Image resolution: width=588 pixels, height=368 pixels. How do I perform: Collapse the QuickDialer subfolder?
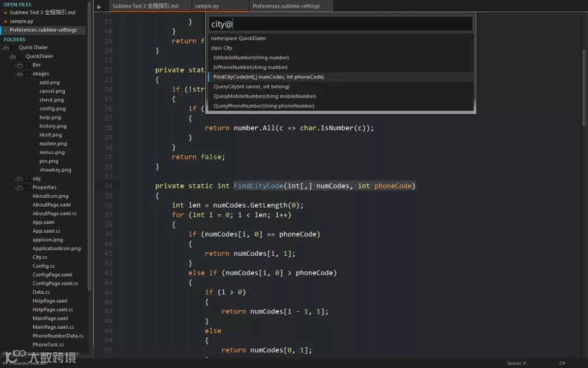pyautogui.click(x=13, y=56)
